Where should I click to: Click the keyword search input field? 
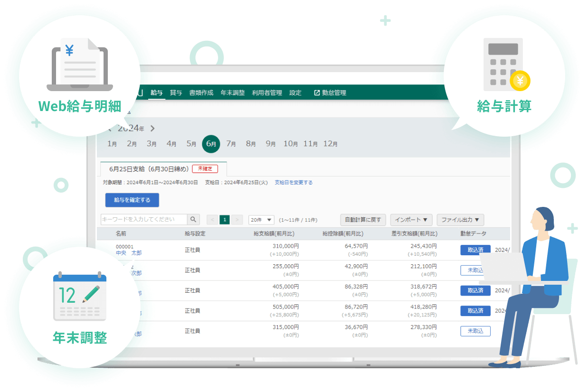pos(144,220)
